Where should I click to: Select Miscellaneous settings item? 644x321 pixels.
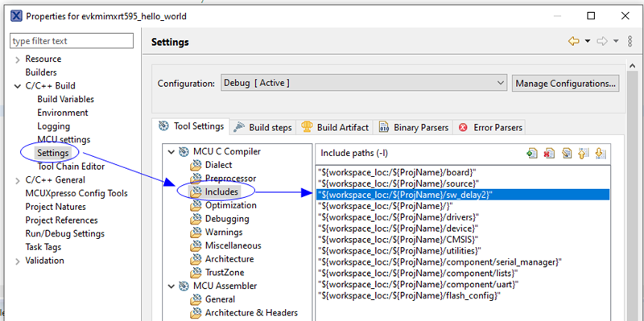tap(233, 246)
